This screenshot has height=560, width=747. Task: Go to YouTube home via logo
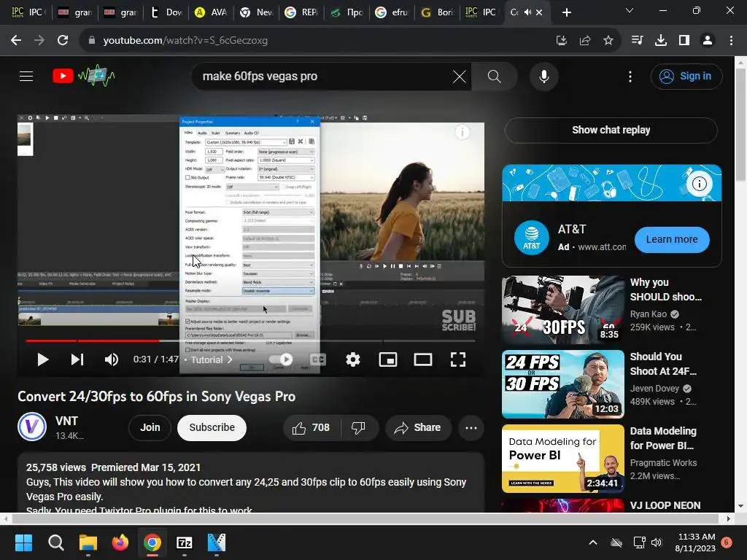tap(84, 76)
